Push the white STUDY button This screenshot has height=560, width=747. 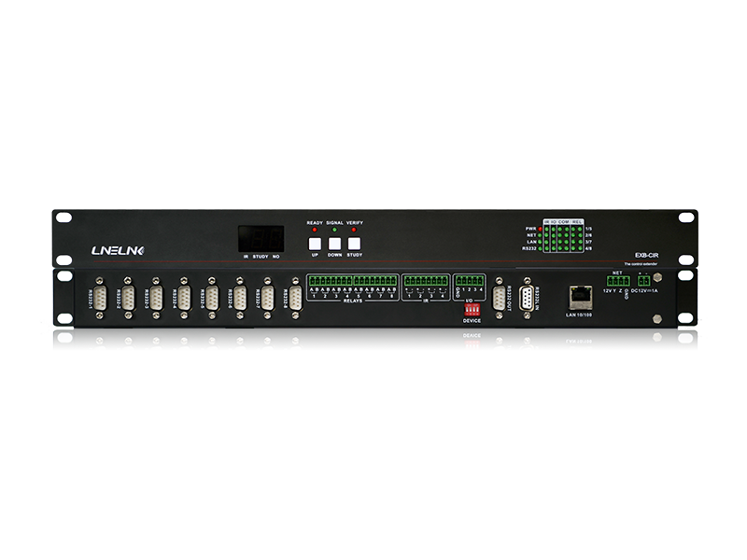354,244
